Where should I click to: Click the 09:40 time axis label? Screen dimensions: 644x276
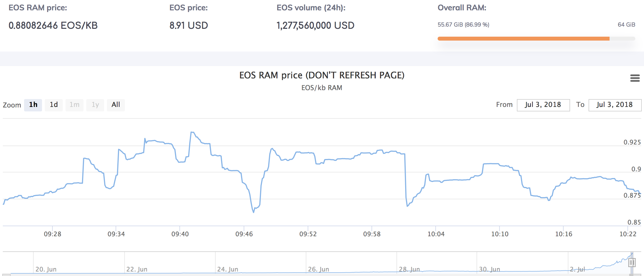pos(180,234)
